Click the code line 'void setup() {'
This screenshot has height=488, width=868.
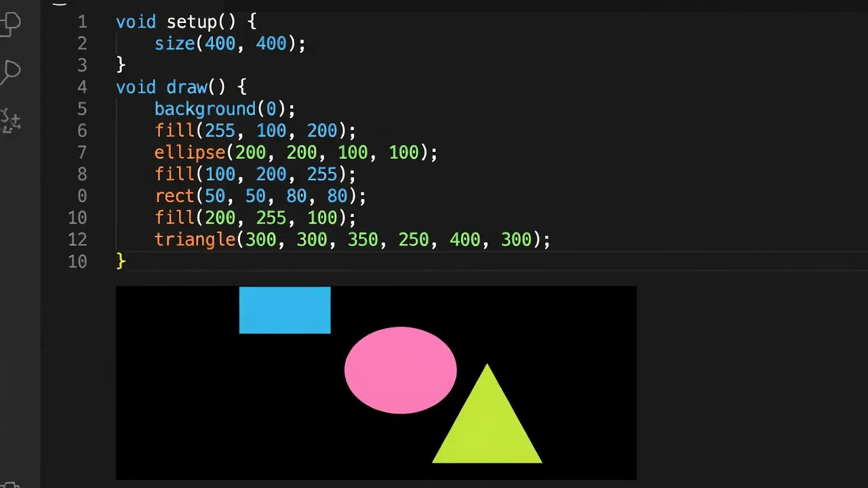(186, 22)
